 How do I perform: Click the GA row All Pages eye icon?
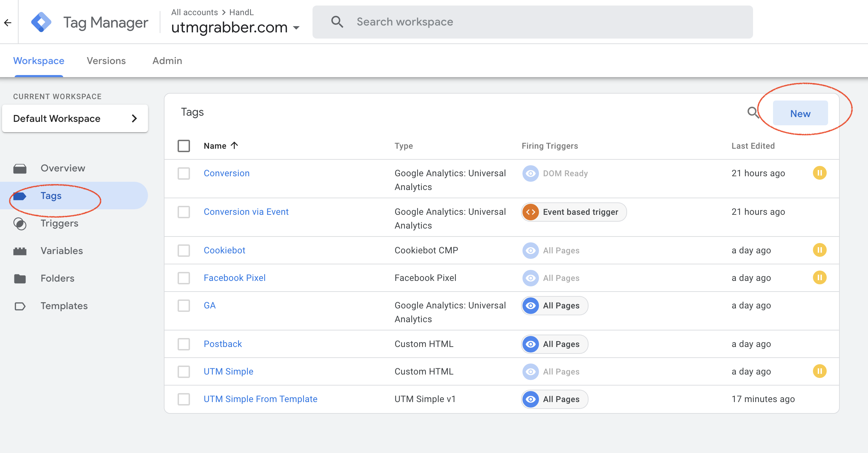(x=531, y=306)
